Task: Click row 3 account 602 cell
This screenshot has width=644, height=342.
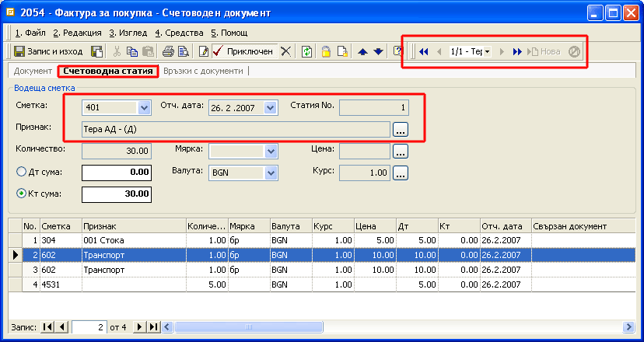Action: point(61,270)
